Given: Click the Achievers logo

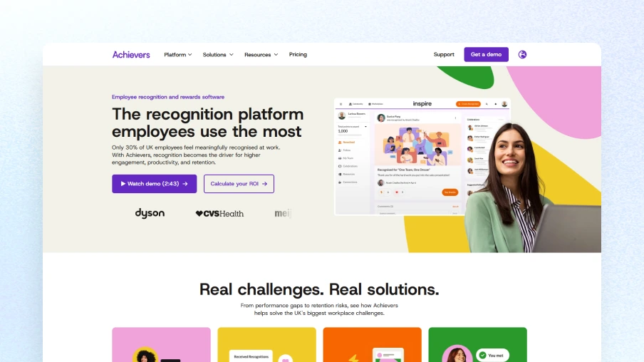Looking at the screenshot, I should tap(131, 55).
